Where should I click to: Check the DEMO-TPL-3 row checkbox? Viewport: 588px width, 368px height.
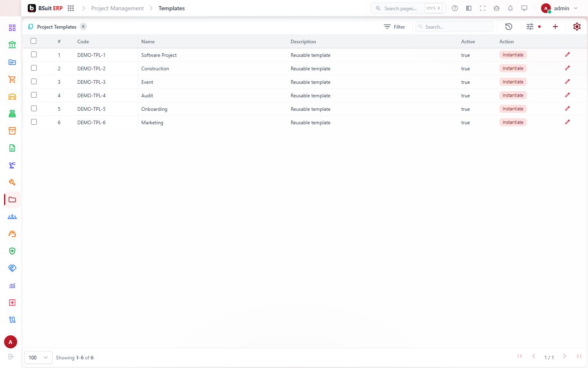34,81
